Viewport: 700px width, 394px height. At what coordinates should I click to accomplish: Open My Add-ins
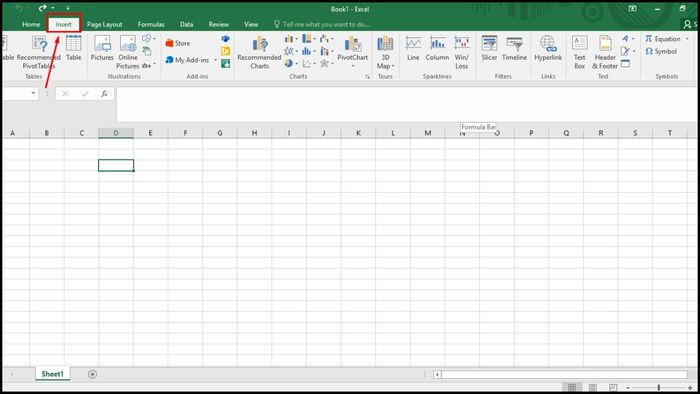tap(187, 60)
